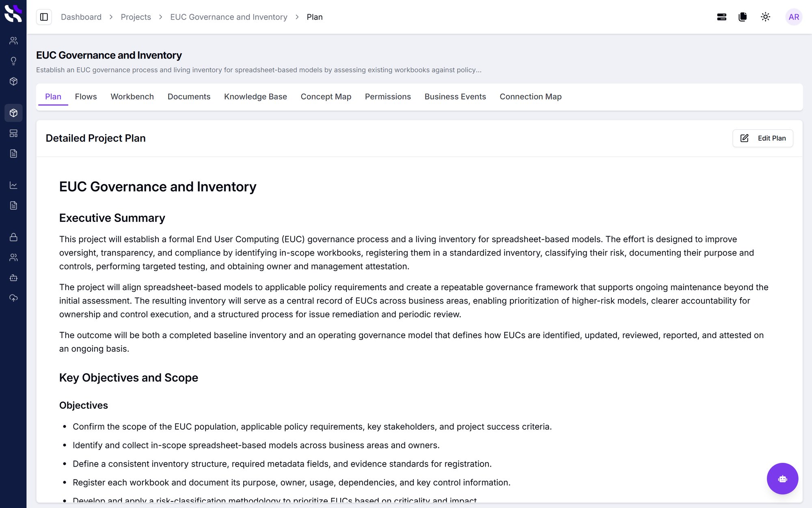812x508 pixels.
Task: Click the server stack icon in header
Action: (x=721, y=17)
